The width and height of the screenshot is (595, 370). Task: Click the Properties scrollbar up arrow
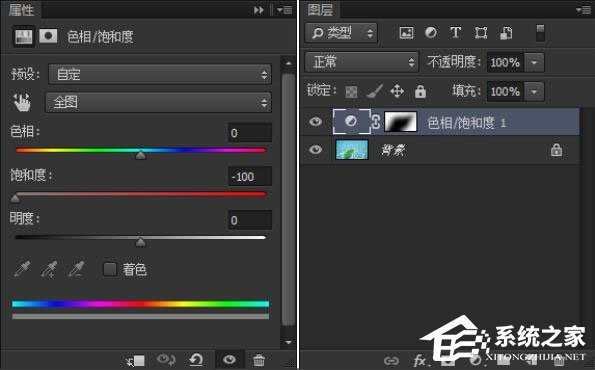(288, 63)
